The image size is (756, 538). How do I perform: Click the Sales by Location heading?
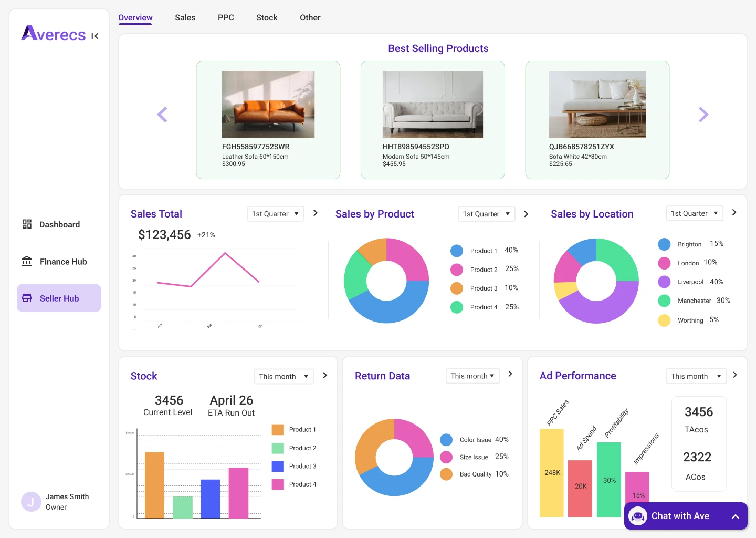click(x=592, y=214)
